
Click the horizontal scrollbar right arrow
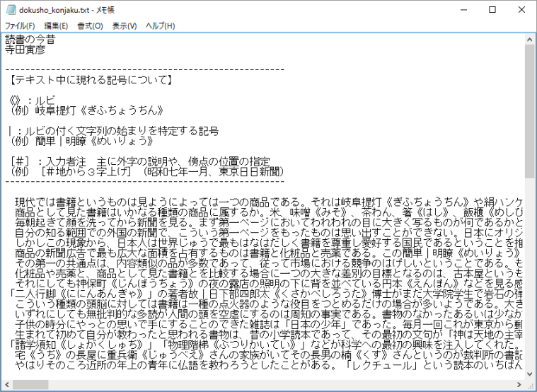(x=519, y=384)
